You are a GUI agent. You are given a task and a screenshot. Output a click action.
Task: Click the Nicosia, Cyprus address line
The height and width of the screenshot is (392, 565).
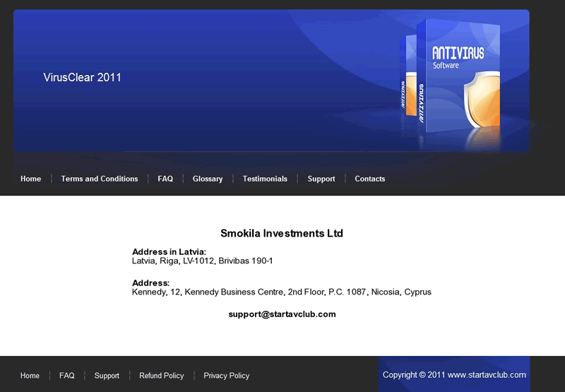(x=281, y=292)
